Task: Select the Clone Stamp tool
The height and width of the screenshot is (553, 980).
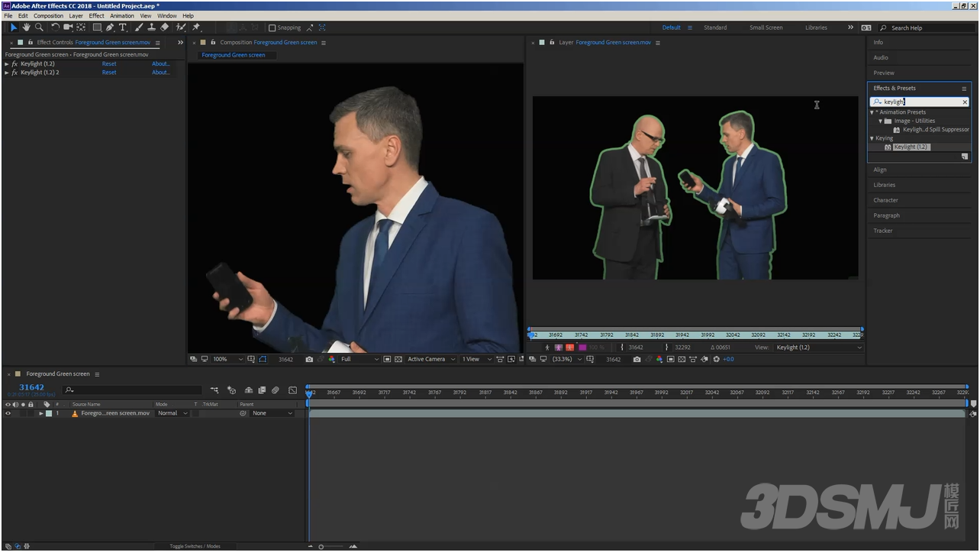Action: point(151,27)
